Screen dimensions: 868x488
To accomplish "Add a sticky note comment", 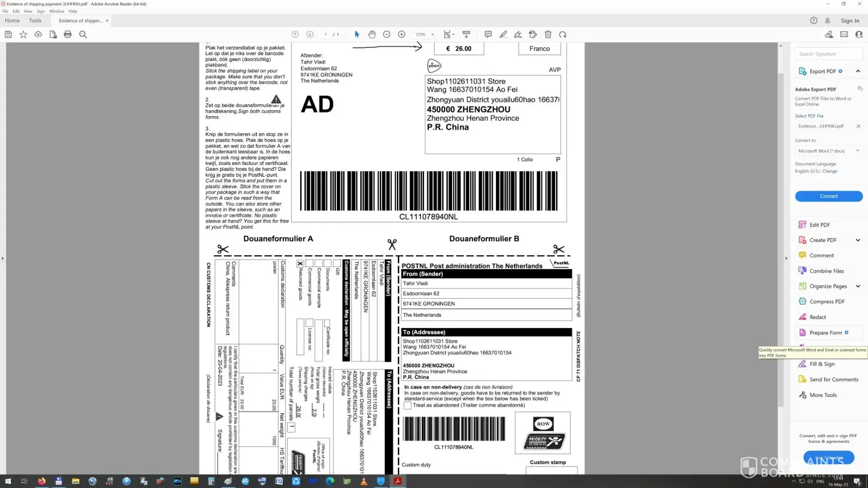I will (488, 34).
